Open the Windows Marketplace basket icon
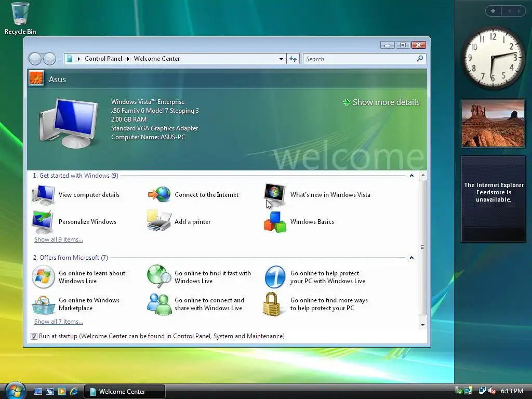Screen dimensions: 532x399 click(44, 304)
